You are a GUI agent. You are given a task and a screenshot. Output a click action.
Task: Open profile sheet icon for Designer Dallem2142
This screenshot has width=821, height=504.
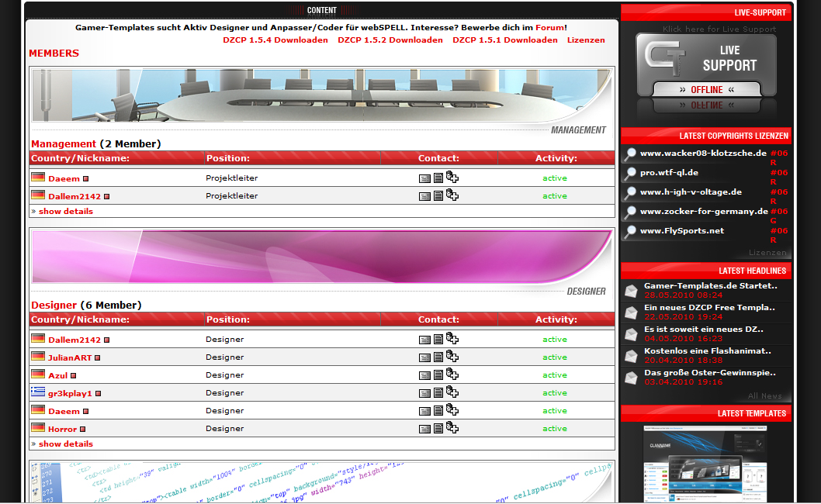click(x=438, y=339)
